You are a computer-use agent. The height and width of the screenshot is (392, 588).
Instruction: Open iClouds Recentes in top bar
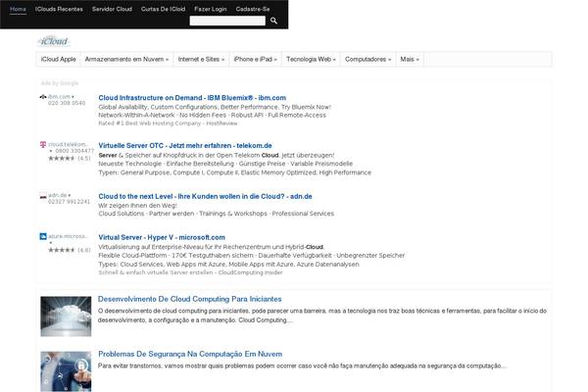(x=59, y=9)
